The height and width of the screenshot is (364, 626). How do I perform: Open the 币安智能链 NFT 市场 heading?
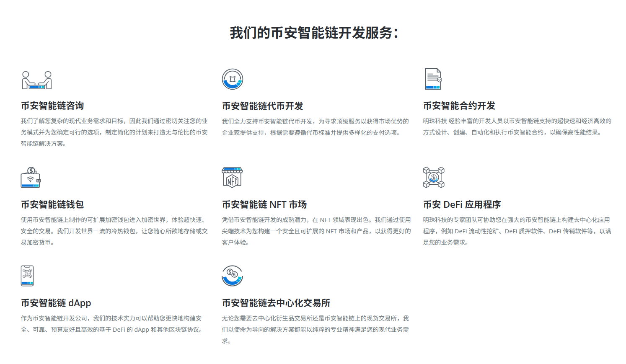264,204
